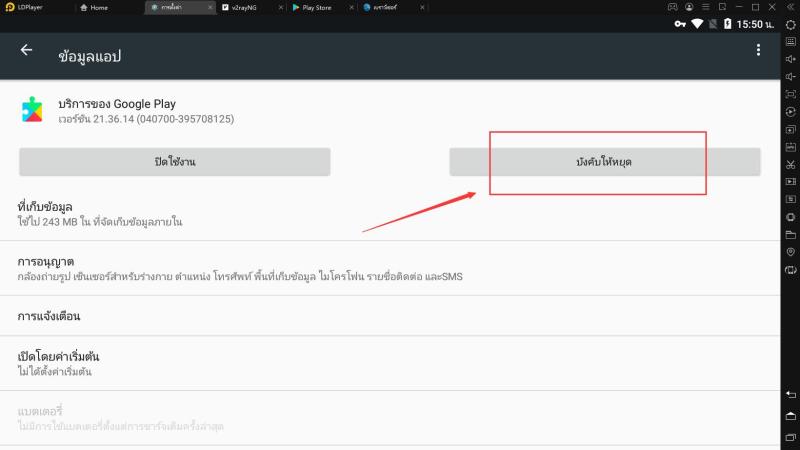The width and height of the screenshot is (800, 450).
Task: Increase volume from the sidebar
Action: [x=790, y=59]
